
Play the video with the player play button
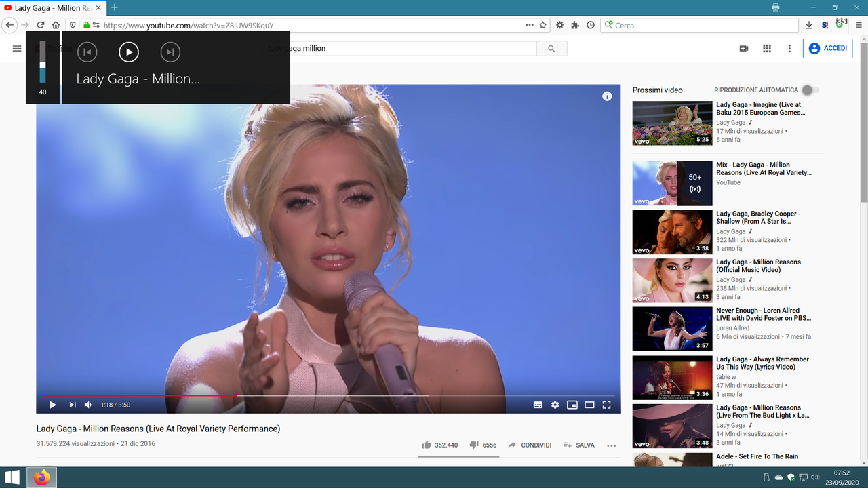[53, 405]
